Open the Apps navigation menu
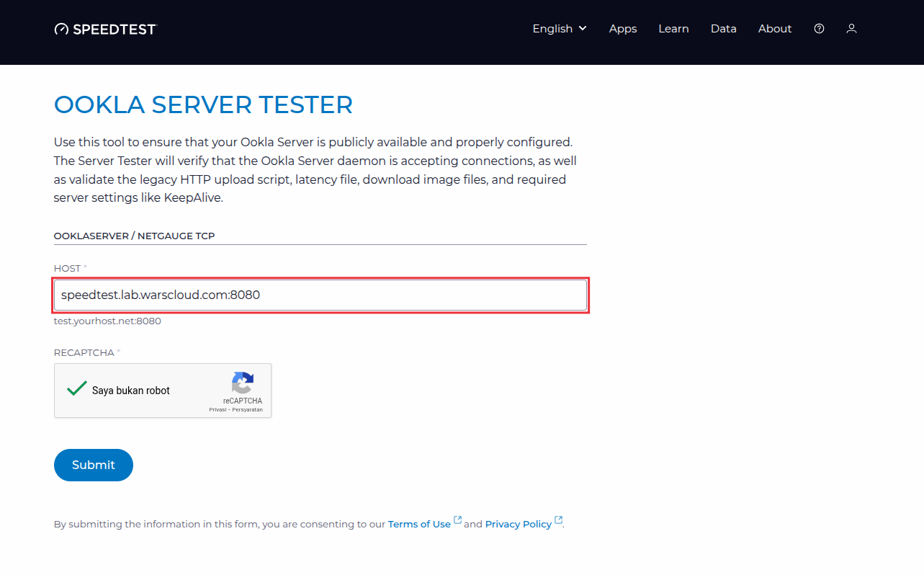Image resolution: width=924 pixels, height=575 pixels. (622, 28)
